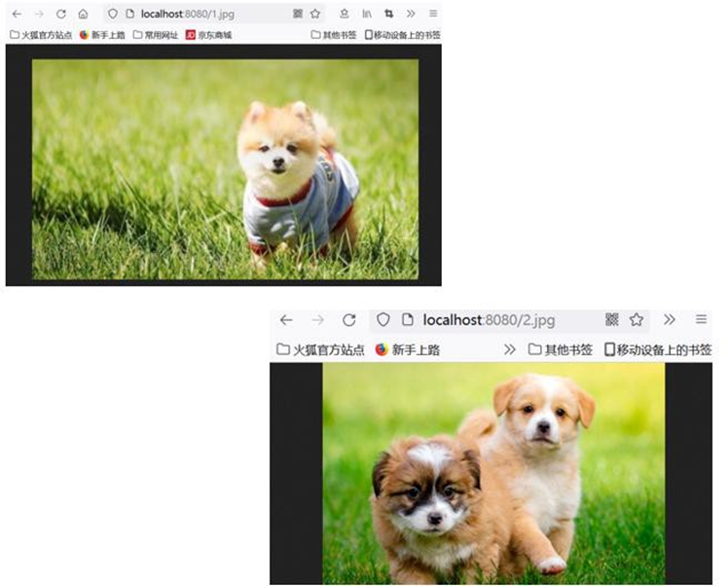Screen dimensions: 728x586
Task: Open QR code icon in 1.jpg window
Action: pos(298,14)
